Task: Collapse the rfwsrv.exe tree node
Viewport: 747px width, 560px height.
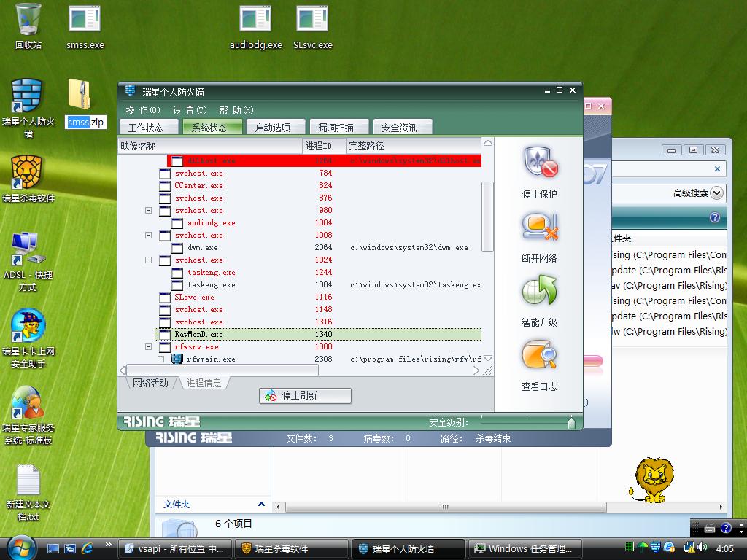Action: (148, 346)
